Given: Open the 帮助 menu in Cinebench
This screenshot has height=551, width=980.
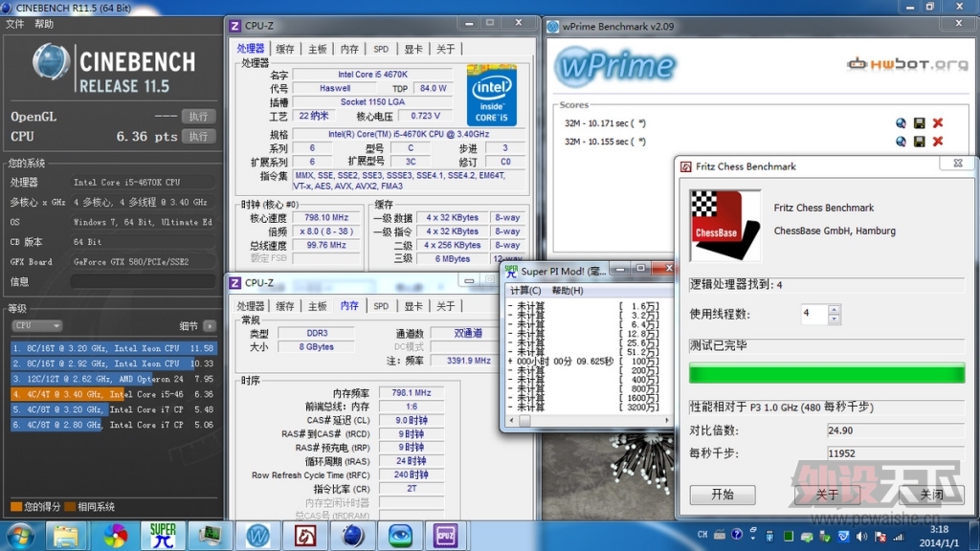Looking at the screenshot, I should point(44,24).
